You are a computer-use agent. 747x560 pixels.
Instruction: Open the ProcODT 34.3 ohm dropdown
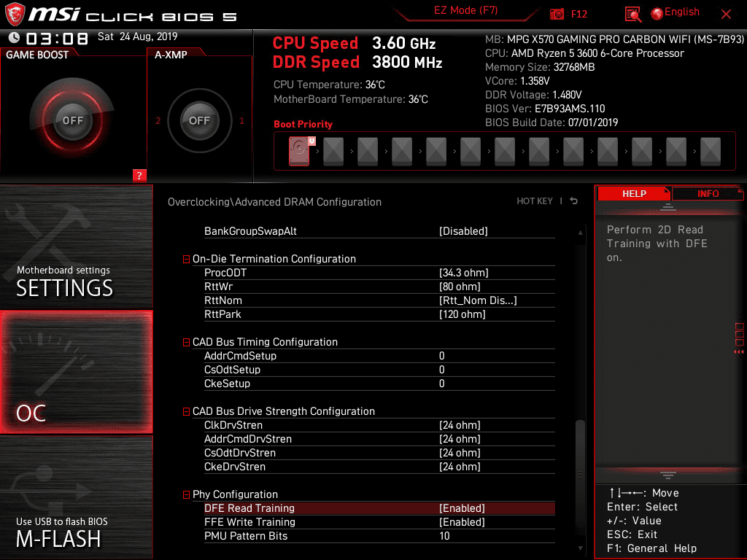[463, 273]
